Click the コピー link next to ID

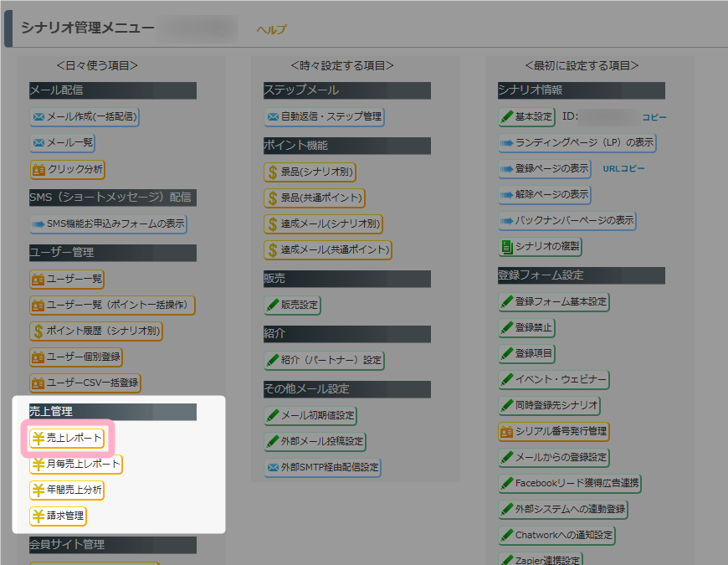654,117
